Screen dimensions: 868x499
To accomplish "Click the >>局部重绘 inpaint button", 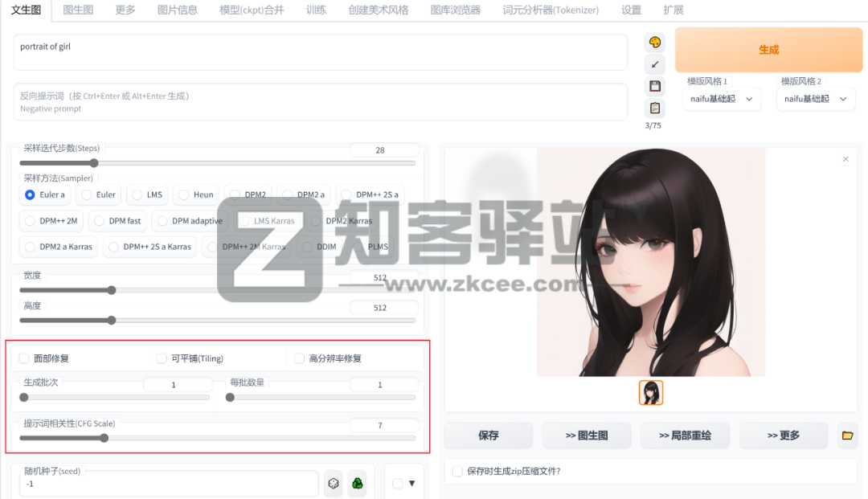I will (686, 435).
